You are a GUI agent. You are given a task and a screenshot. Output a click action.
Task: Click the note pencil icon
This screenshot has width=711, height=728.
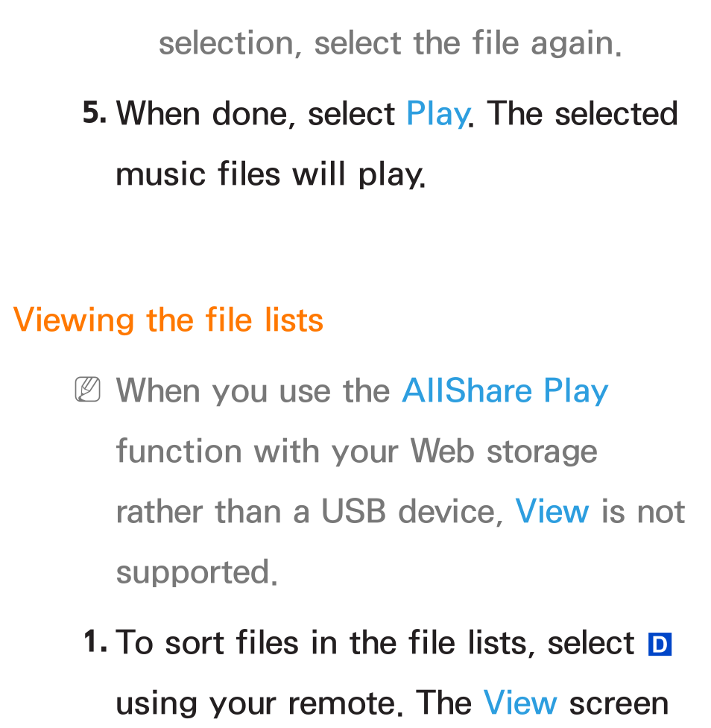pos(87,390)
